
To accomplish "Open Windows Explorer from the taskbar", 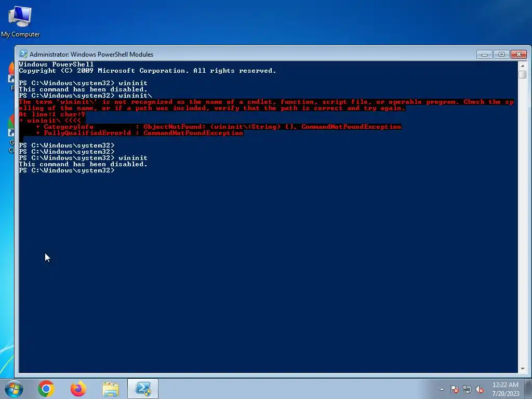I will 111,389.
